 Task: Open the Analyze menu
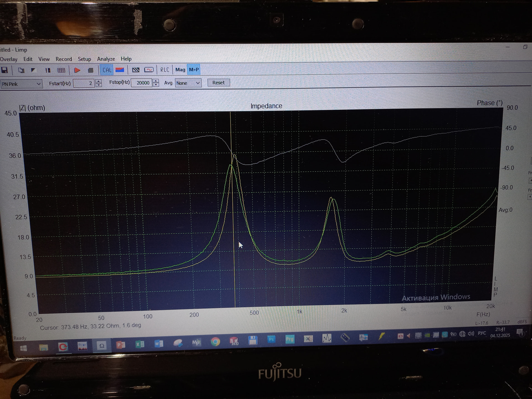(x=106, y=59)
